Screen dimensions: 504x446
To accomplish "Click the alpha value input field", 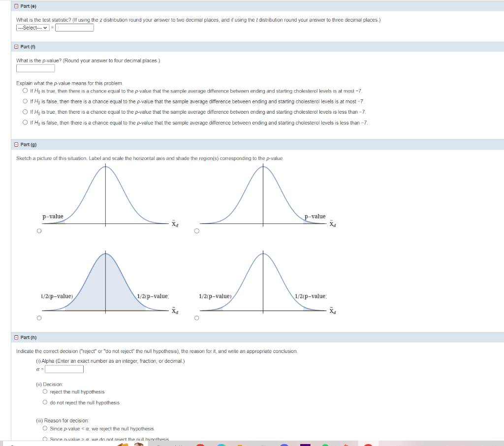I will pos(63,369).
